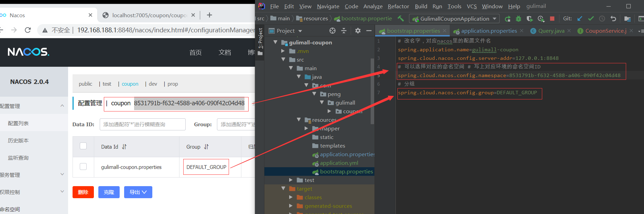
Task: Click the profiler run icon in IntelliJ toolbar
Action: (541, 19)
